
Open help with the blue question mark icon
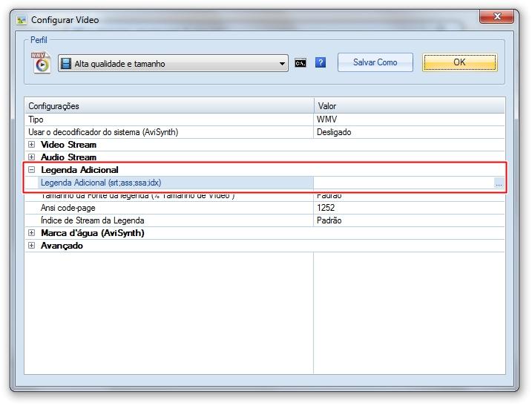tap(321, 63)
